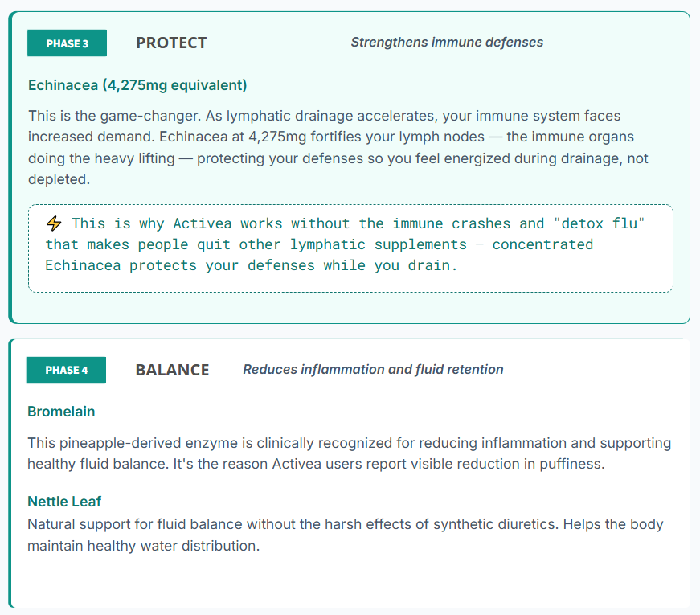The image size is (700, 615).
Task: Click the lightning bolt icon in callout
Action: (54, 223)
